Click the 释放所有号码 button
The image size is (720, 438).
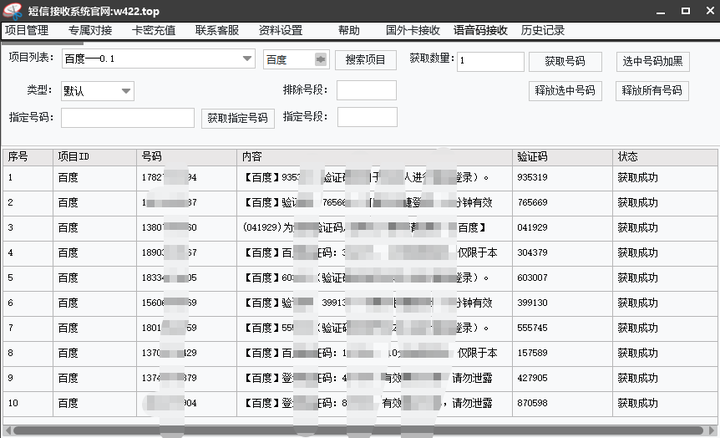point(652,90)
